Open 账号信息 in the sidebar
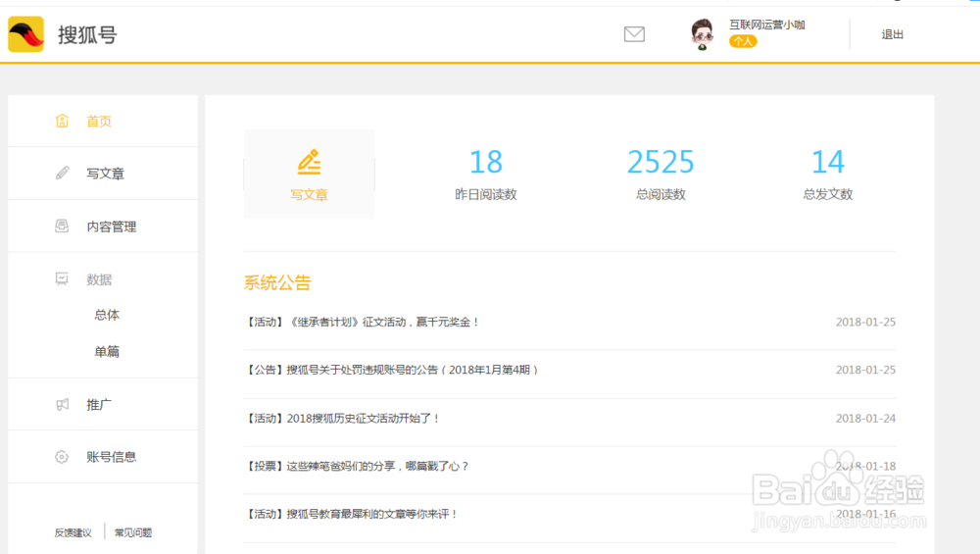The image size is (980, 554). click(x=112, y=457)
